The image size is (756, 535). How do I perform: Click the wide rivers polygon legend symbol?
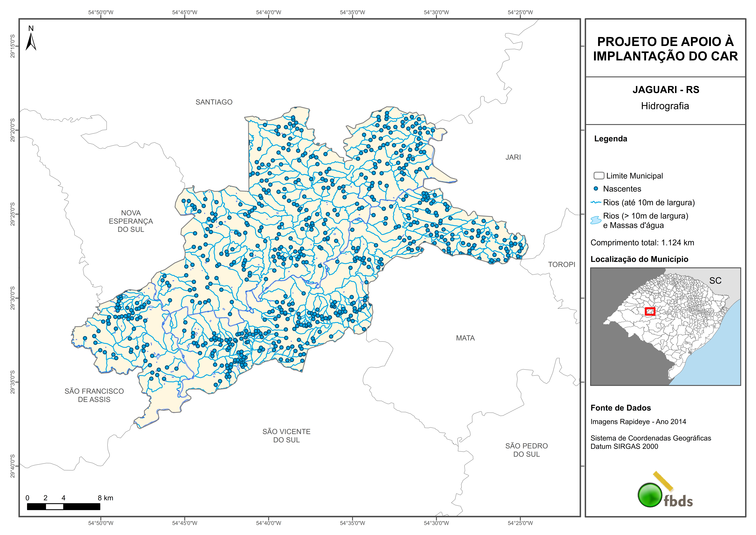point(596,220)
